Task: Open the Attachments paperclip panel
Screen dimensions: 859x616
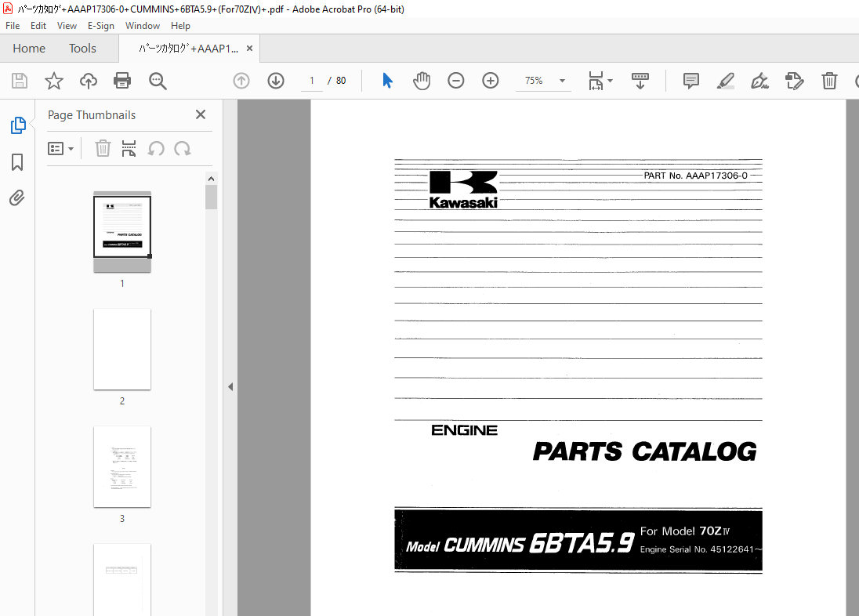Action: coord(17,197)
